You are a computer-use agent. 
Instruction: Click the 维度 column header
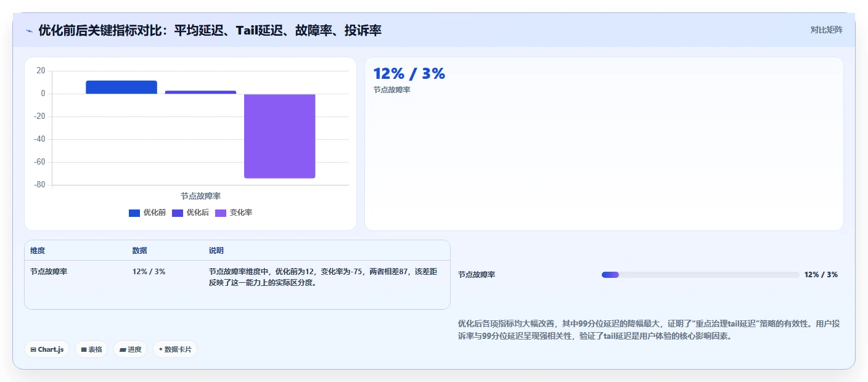pyautogui.click(x=38, y=251)
